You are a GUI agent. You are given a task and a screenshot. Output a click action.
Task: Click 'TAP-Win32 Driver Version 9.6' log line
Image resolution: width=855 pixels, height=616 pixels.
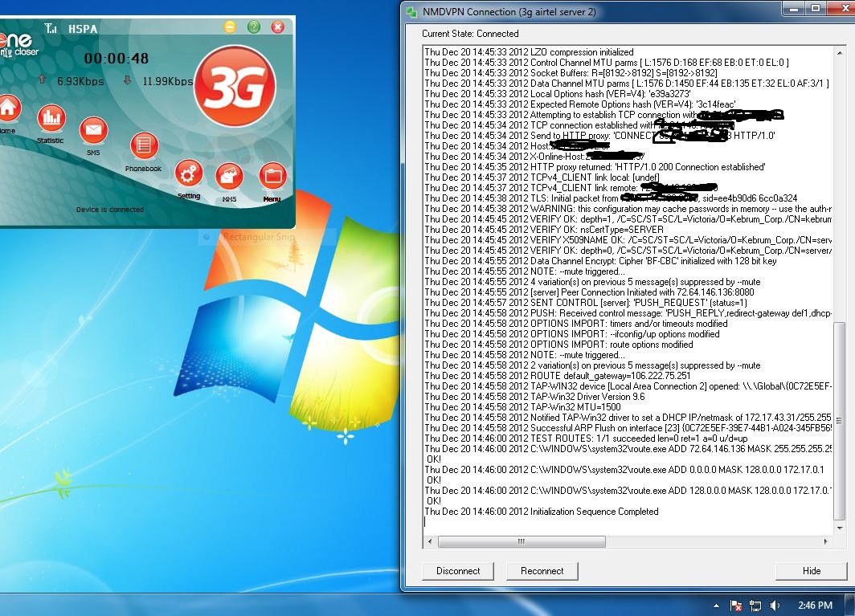pos(534,396)
